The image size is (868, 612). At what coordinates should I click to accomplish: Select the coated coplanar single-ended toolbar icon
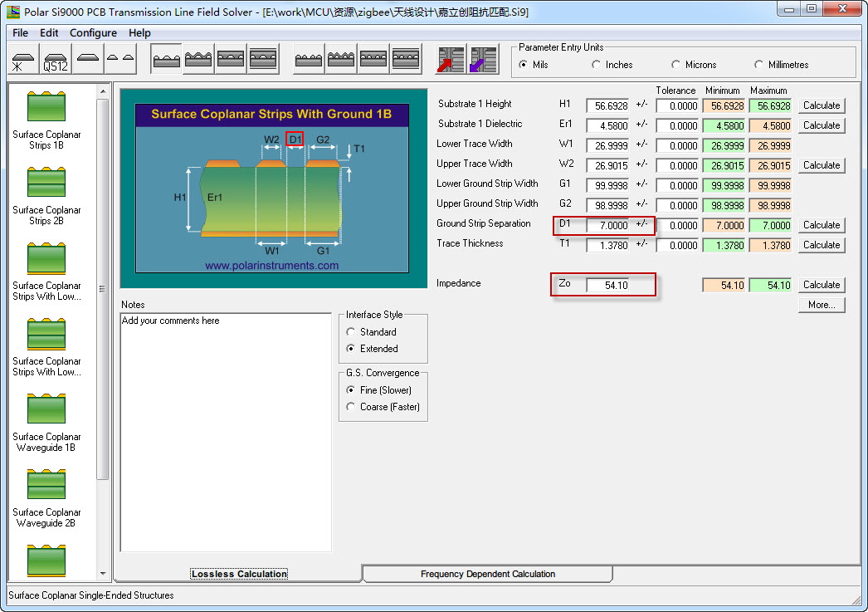198,59
